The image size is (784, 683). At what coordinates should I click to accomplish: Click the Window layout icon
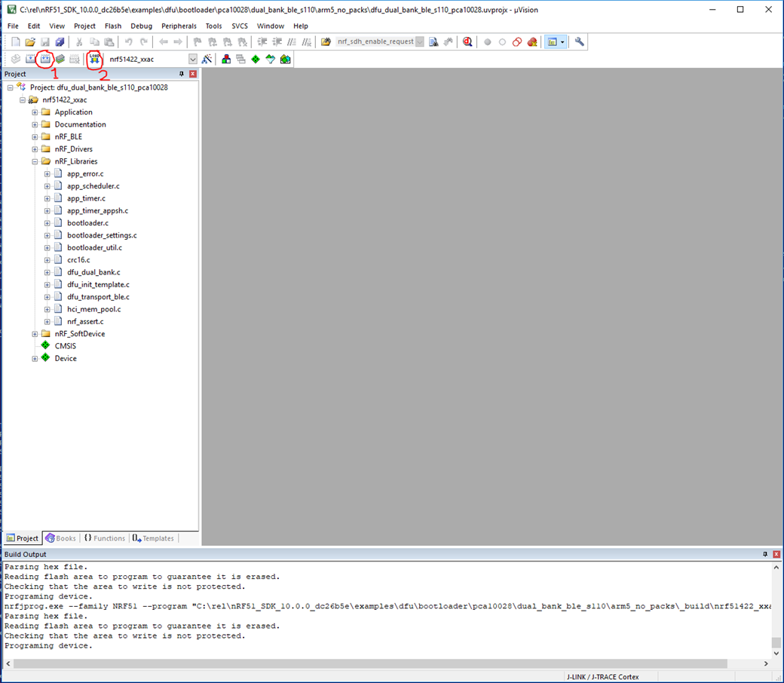(x=552, y=42)
